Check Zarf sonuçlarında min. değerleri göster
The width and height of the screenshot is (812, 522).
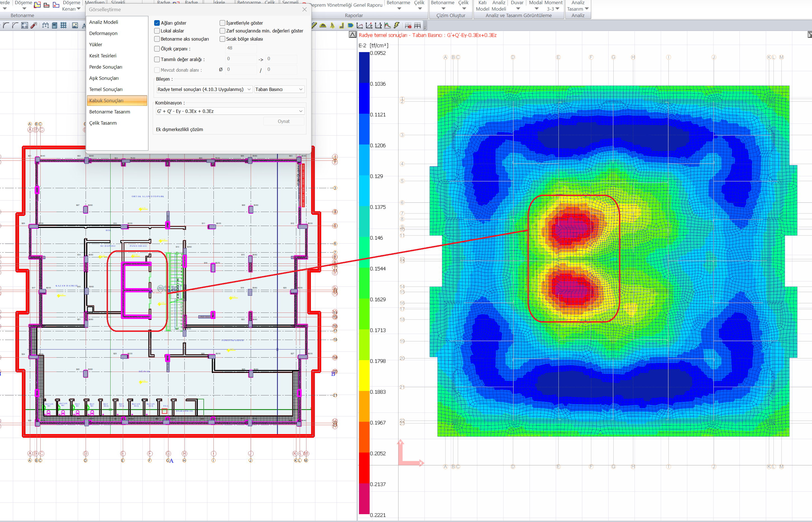[x=222, y=31]
